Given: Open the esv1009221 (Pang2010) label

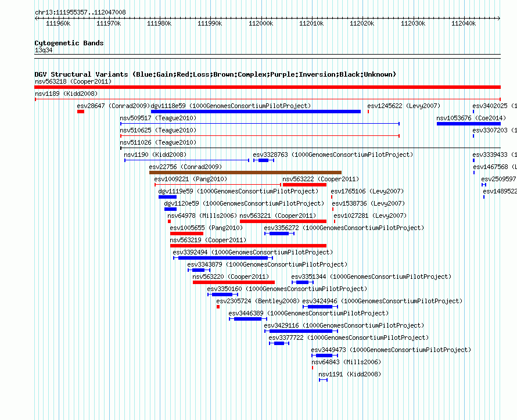Looking at the screenshot, I should [191, 179].
